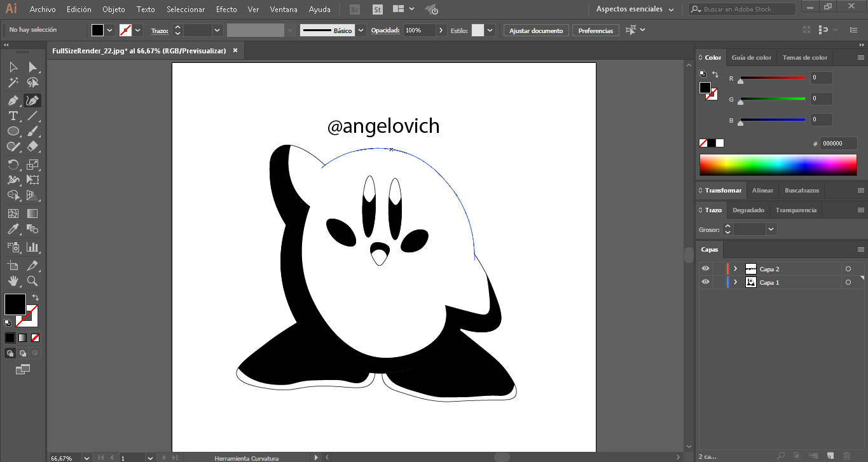Select the Curvature tool
Image resolution: width=868 pixels, height=462 pixels.
point(32,100)
